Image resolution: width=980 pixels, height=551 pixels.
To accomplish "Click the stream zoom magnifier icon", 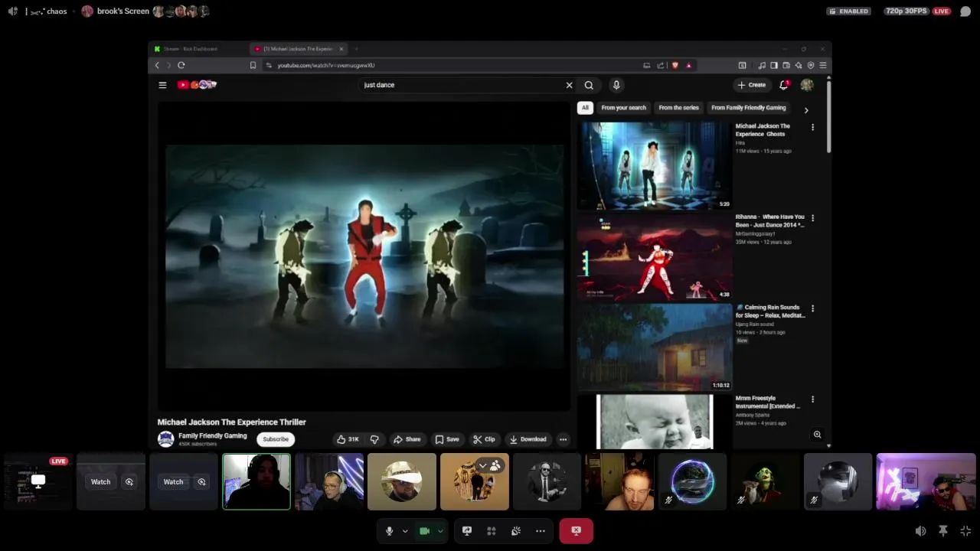I will [817, 435].
